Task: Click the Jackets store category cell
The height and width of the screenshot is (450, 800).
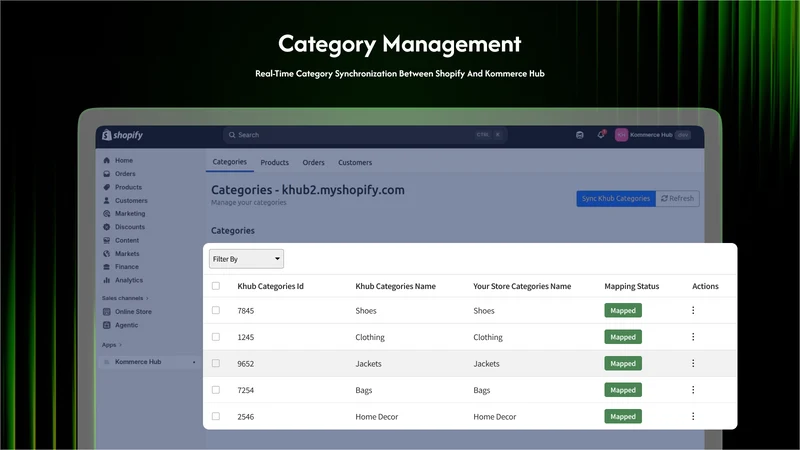Action: coord(486,364)
